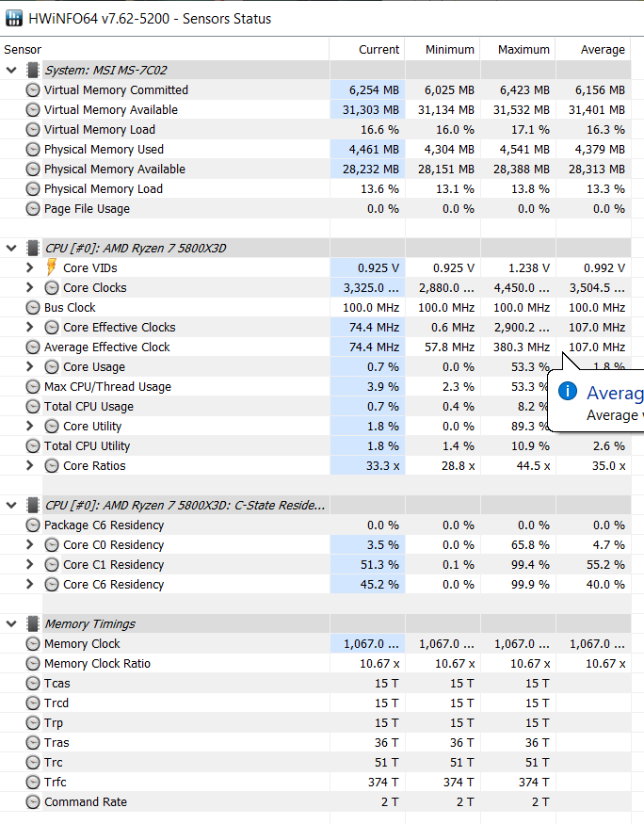Select the Trc sensor row label
Screen dimensions: 644x824
[x=54, y=763]
